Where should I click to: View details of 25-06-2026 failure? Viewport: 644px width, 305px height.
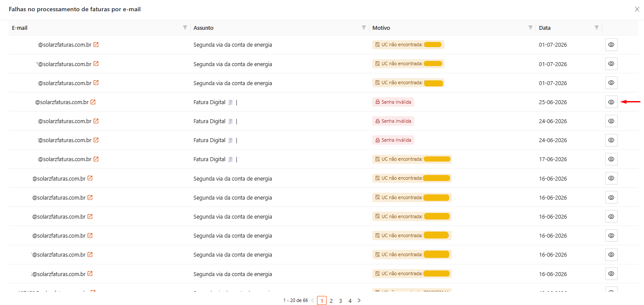(x=611, y=102)
